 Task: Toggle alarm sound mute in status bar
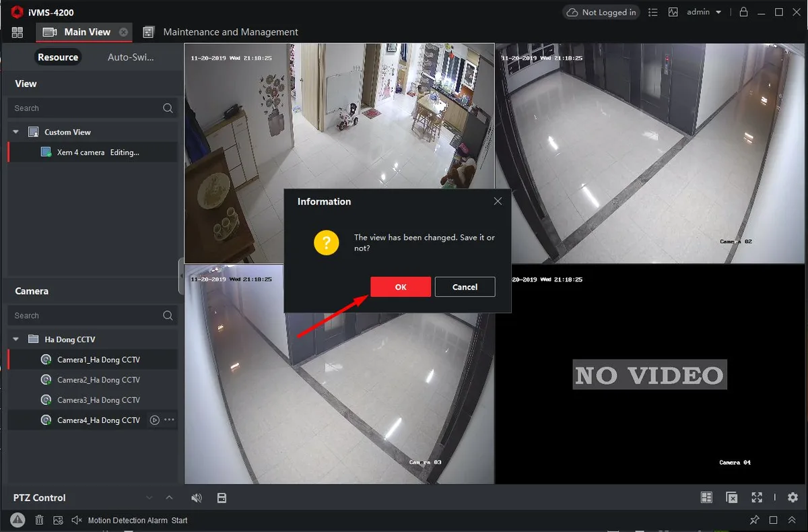[76, 520]
